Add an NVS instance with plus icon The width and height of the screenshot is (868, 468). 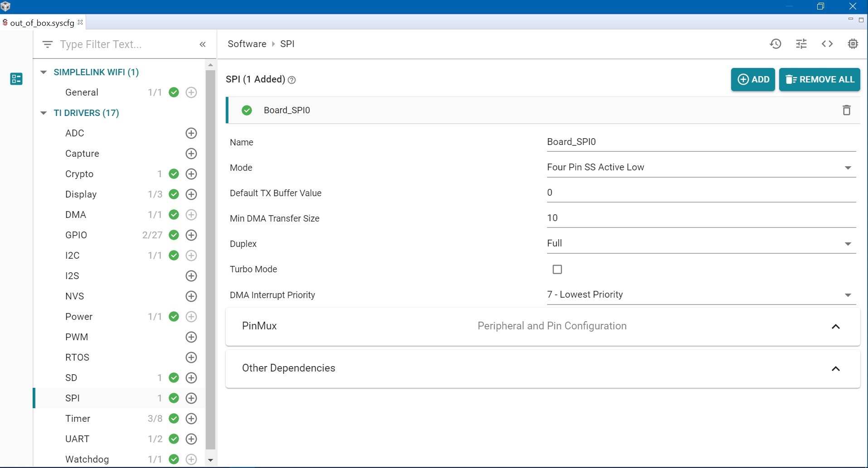191,296
